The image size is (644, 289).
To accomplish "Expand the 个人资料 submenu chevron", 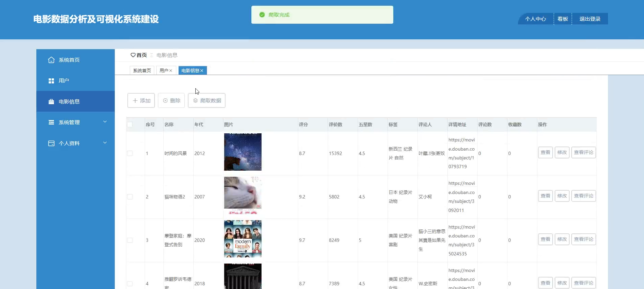I will coord(105,143).
